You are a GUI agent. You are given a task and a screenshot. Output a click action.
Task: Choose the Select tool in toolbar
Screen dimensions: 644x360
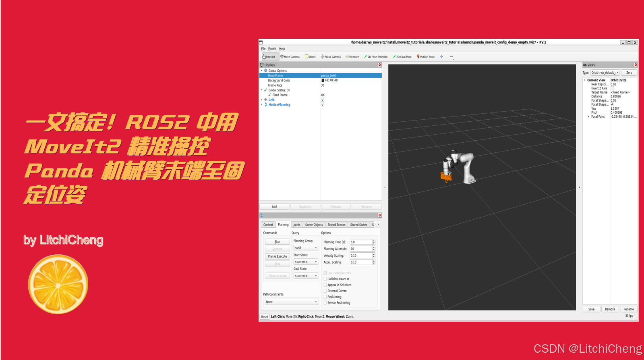[x=310, y=57]
